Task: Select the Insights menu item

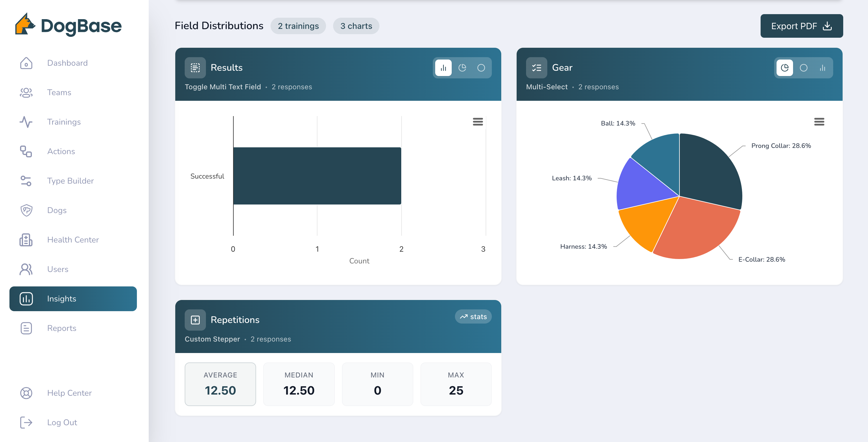Action: [73, 298]
